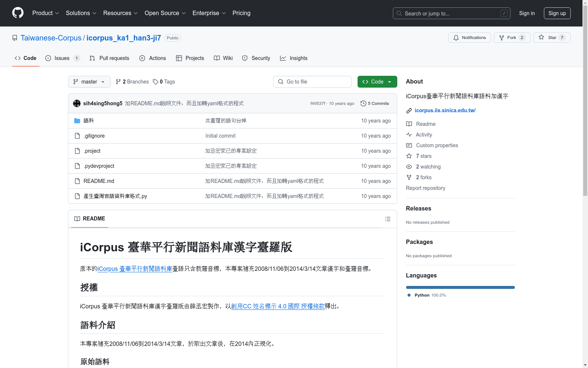Switch to the Security tab
Image resolution: width=588 pixels, height=368 pixels.
tap(256, 58)
